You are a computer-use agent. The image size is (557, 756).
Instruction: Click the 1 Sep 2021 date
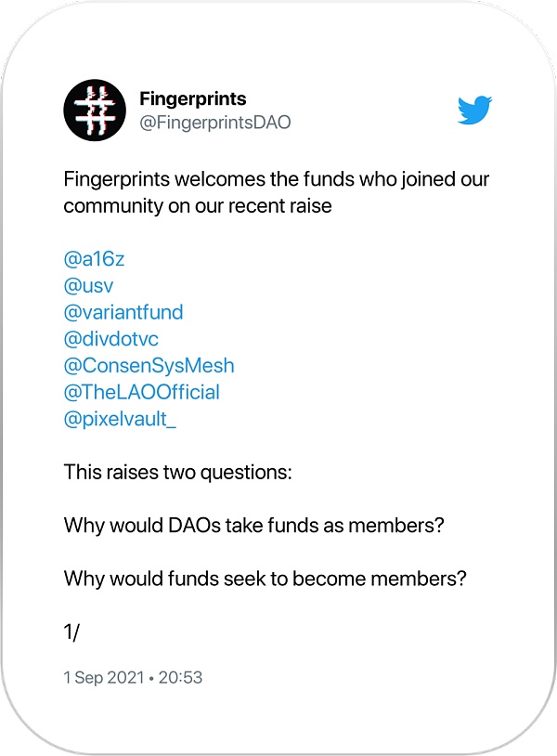tap(103, 678)
